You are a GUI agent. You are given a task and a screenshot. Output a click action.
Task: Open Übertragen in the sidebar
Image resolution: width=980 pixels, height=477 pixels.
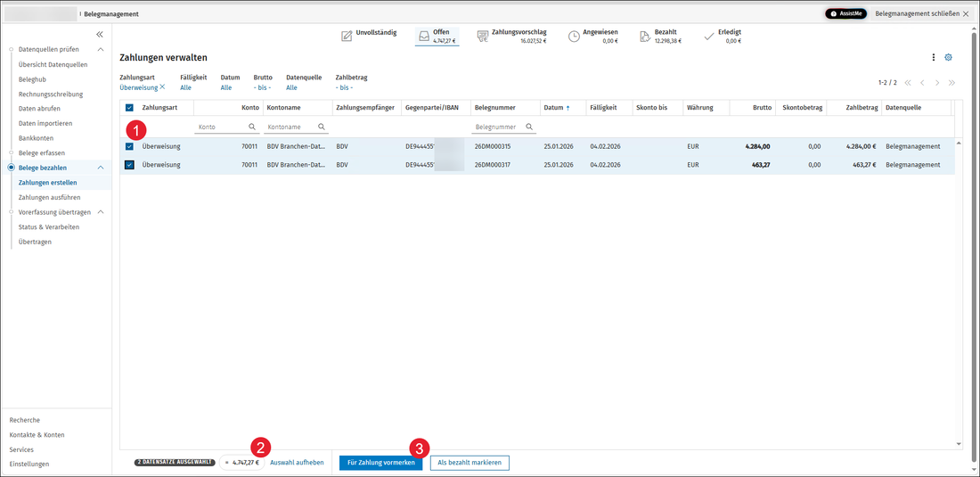pos(35,242)
